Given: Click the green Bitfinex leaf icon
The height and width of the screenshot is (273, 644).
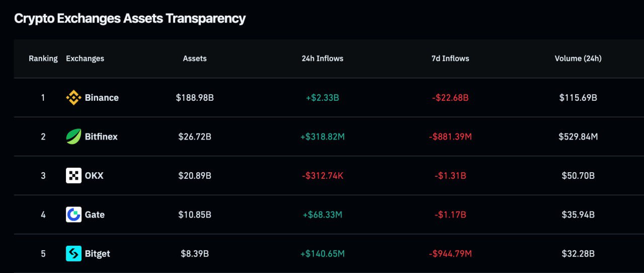Looking at the screenshot, I should click(x=73, y=136).
